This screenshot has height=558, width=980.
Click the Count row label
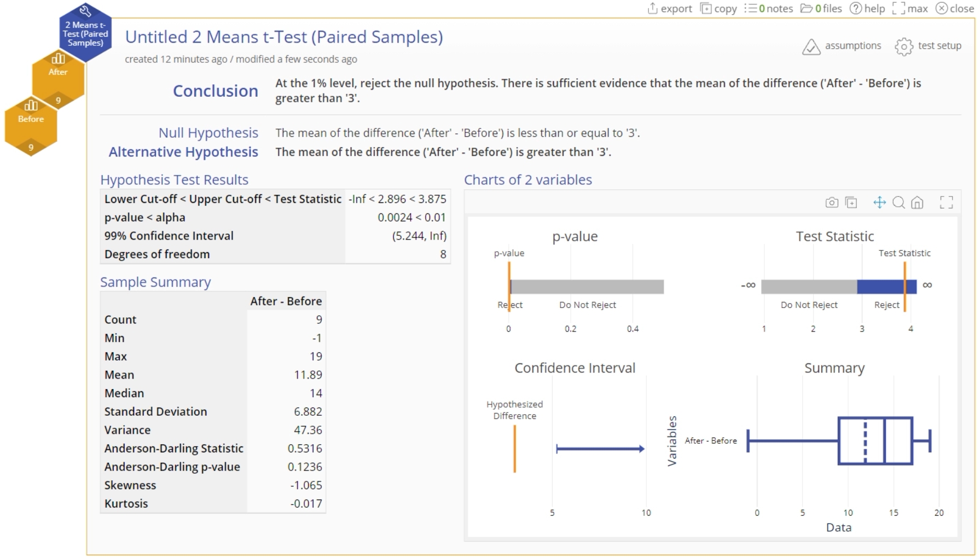click(x=120, y=319)
